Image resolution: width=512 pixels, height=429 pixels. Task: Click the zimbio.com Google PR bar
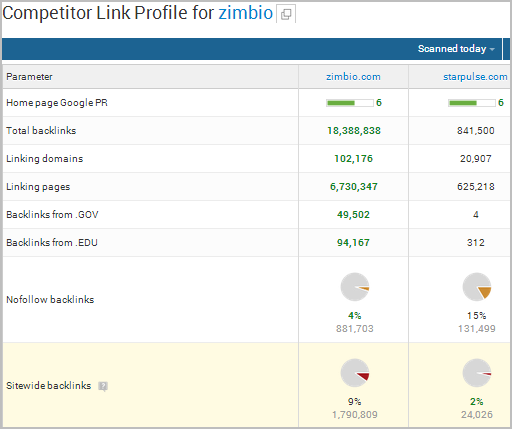click(x=350, y=103)
